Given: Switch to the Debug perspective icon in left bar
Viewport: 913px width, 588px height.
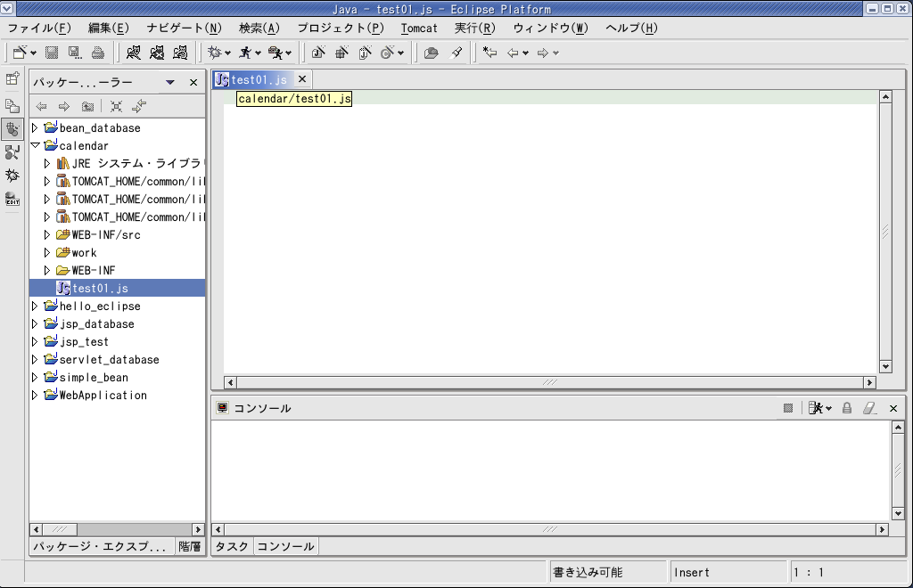Looking at the screenshot, I should [x=12, y=176].
